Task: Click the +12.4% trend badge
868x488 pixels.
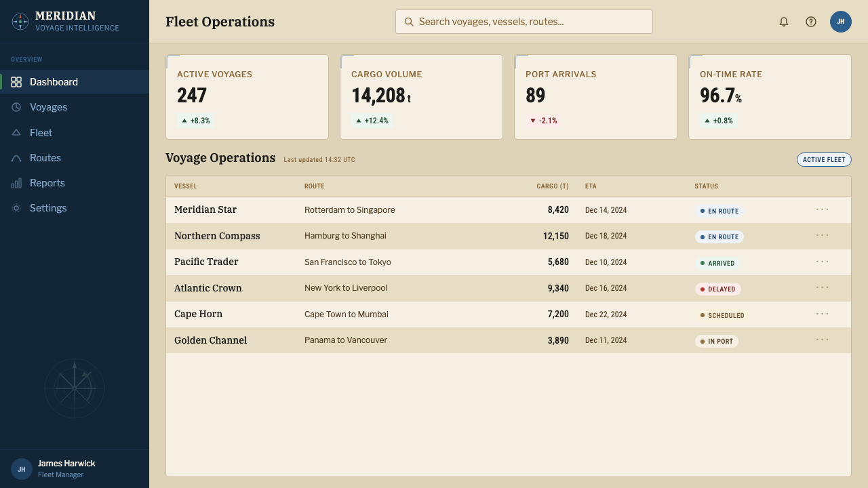Action: click(x=372, y=121)
